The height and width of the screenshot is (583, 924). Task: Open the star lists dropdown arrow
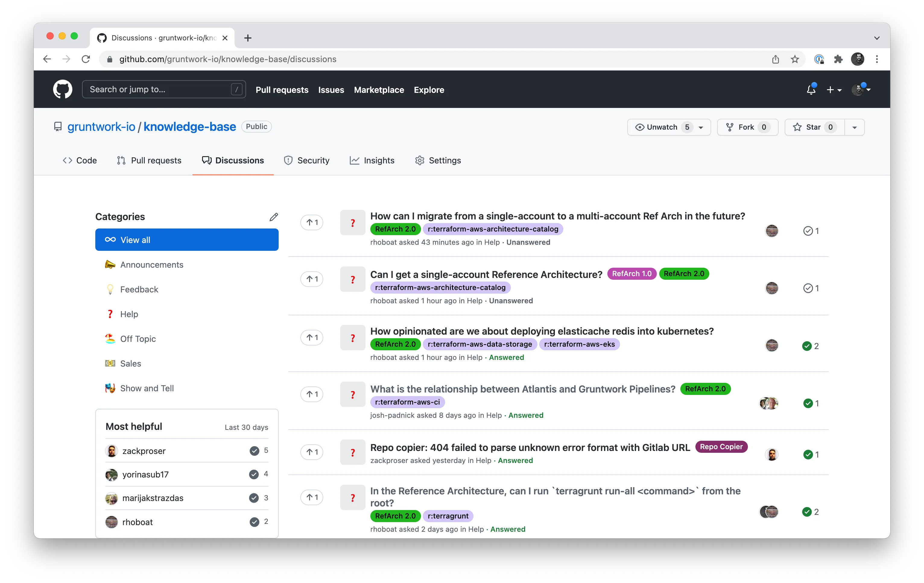855,127
